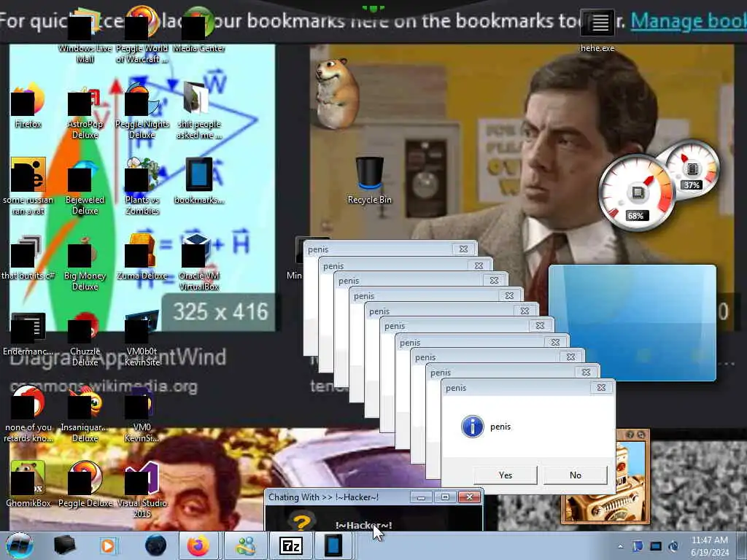Launch the Firefox desktop shortcut
The height and width of the screenshot is (560, 747).
28,106
